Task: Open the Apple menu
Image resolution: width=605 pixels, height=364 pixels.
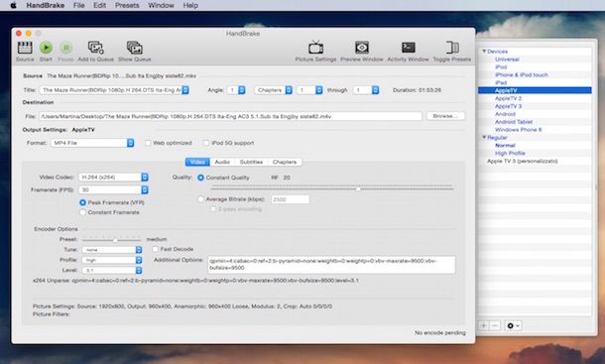Action: 13,5
